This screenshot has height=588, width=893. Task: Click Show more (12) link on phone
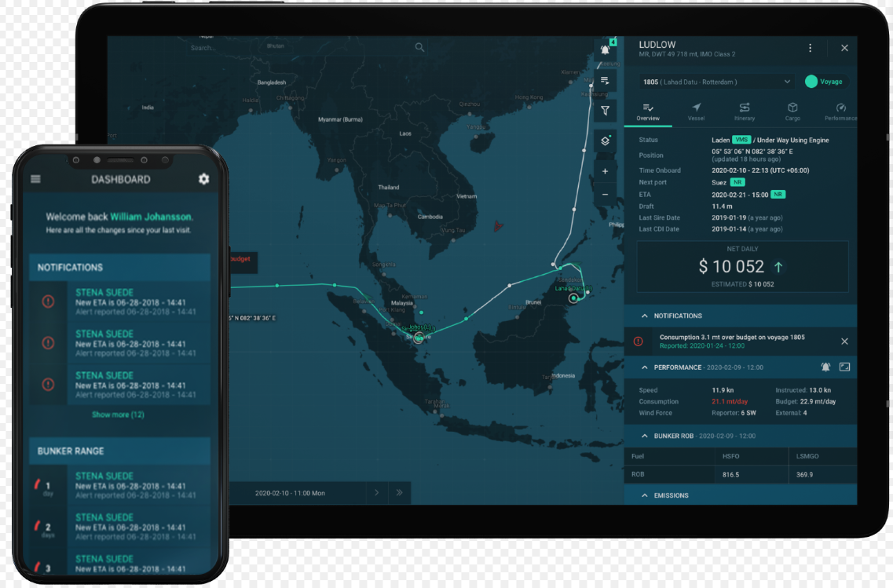pos(118,415)
